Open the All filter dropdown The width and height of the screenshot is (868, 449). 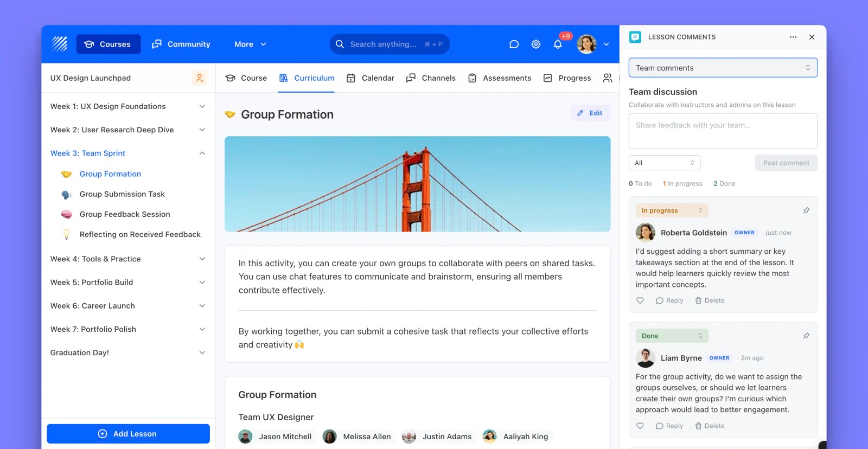665,163
